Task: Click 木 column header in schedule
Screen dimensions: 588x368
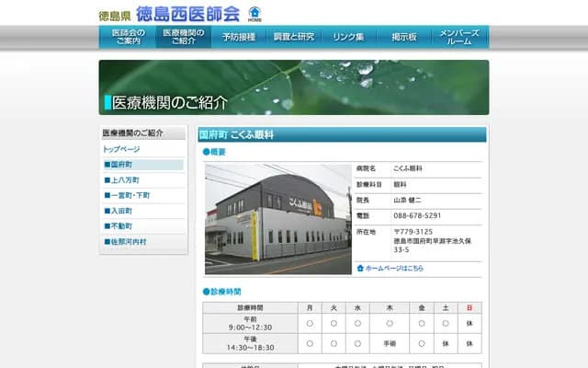Action: click(x=390, y=308)
